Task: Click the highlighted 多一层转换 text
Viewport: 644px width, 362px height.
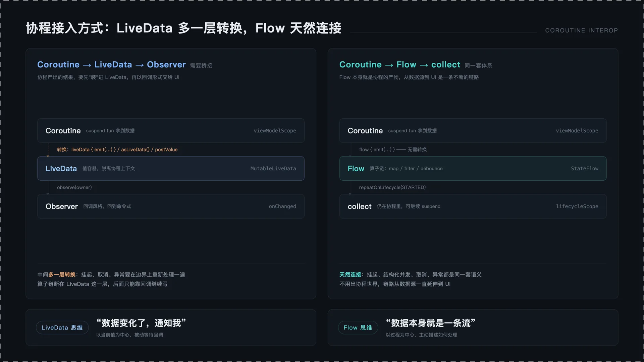Action: coord(62,275)
